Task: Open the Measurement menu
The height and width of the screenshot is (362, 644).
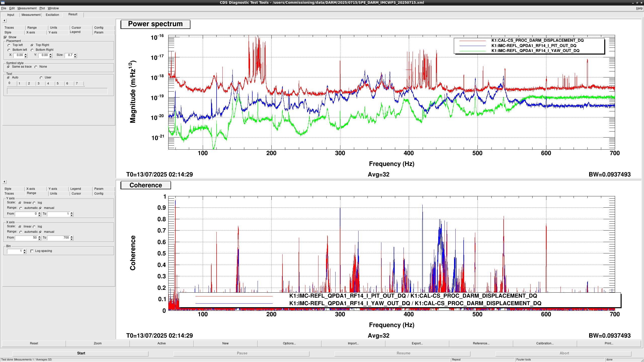Action: coord(27,8)
